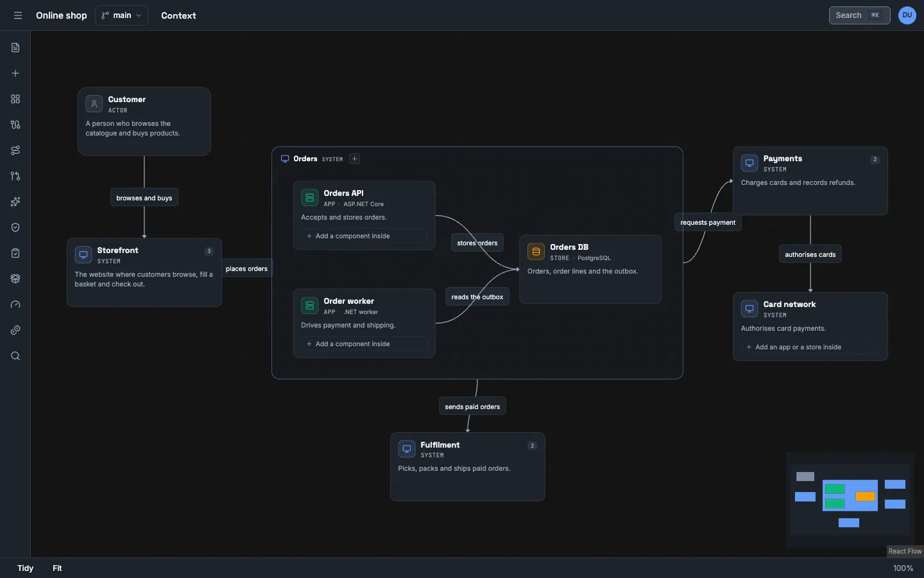The height and width of the screenshot is (578, 924).
Task: Open the main branch dropdown
Action: [x=121, y=15]
